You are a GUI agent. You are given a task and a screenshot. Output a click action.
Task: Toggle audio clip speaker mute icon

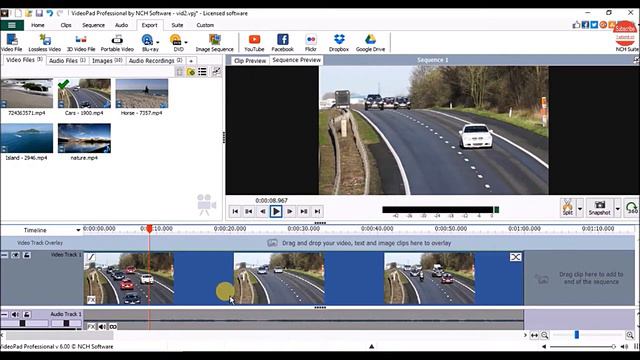click(x=102, y=327)
